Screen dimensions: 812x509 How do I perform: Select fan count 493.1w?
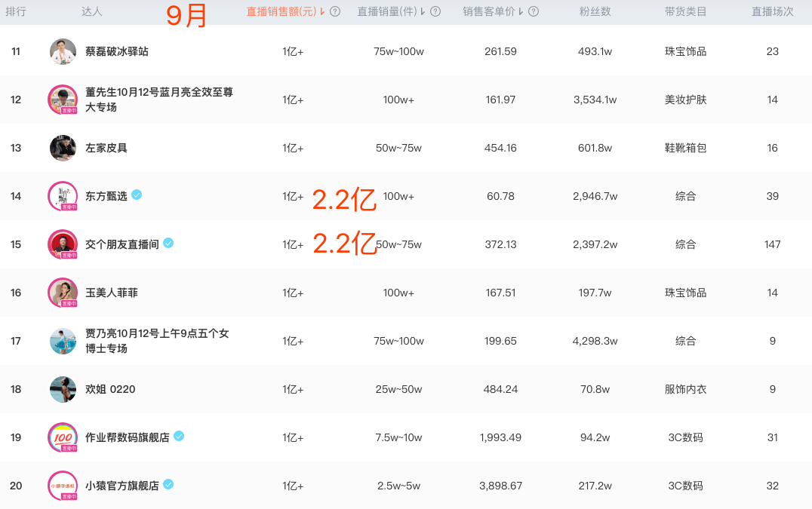pos(595,51)
